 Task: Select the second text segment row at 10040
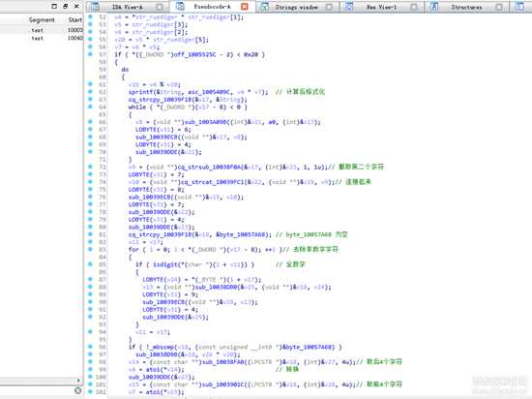click(x=42, y=39)
